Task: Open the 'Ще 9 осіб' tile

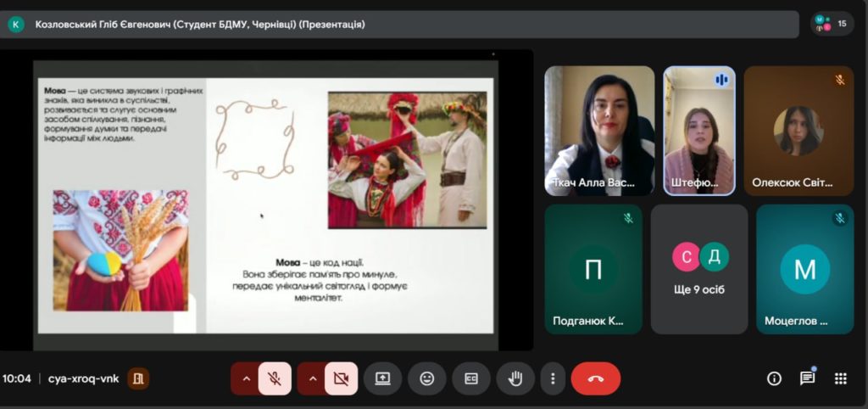Action: (699, 269)
